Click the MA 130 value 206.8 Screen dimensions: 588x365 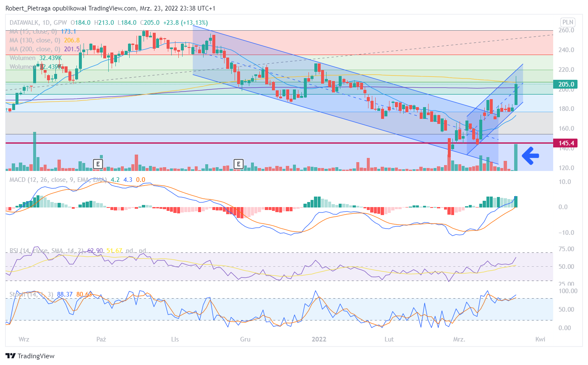point(72,40)
